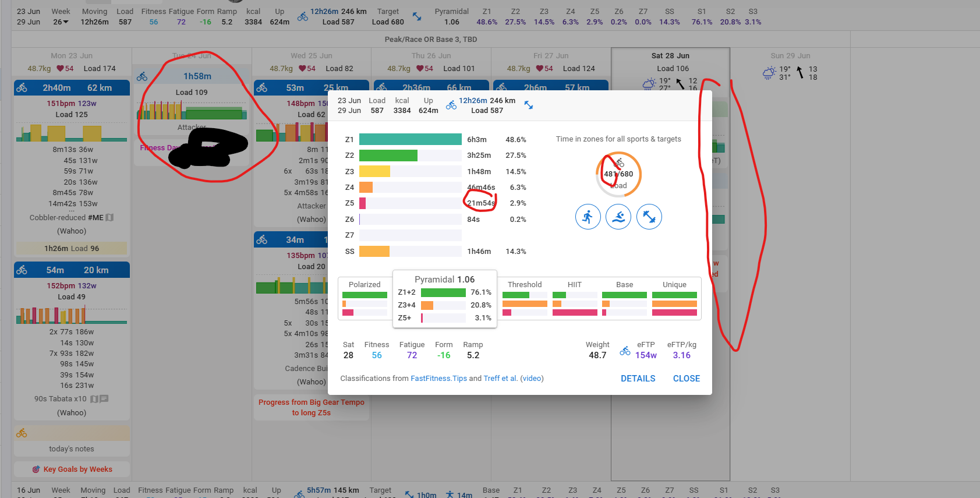Open the Week 26 dropdown arrow
This screenshot has height=498, width=980.
pos(66,22)
